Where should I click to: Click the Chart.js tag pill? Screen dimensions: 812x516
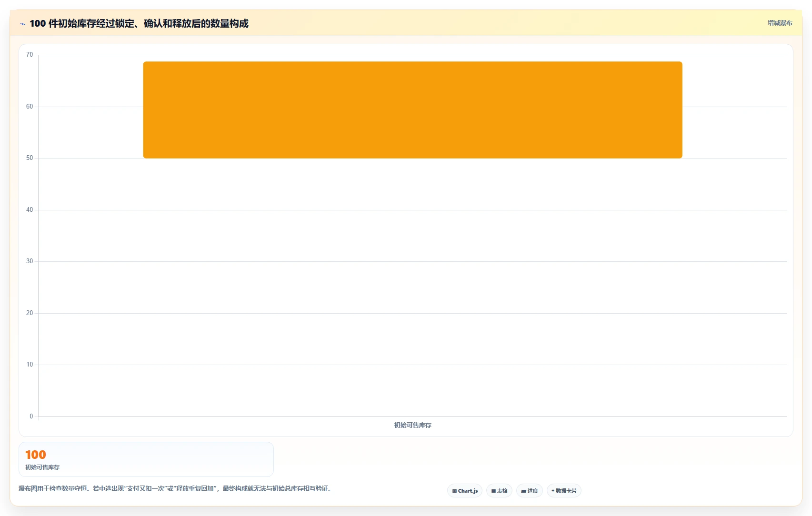465,491
